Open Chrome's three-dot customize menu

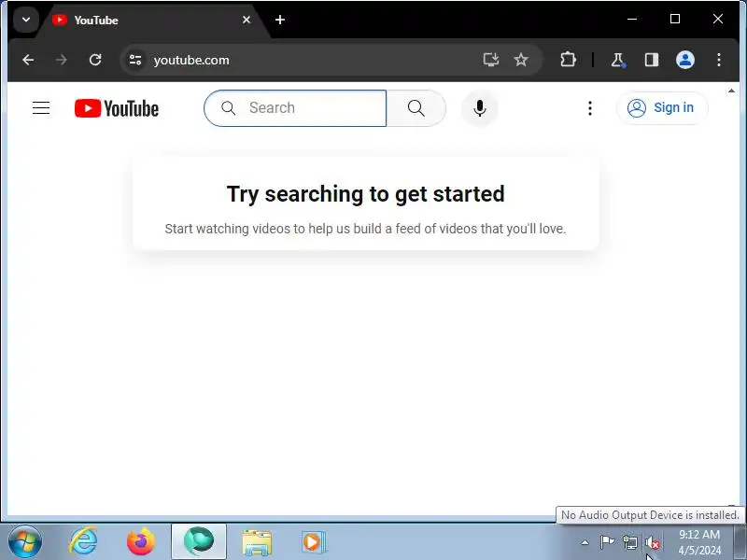[718, 60]
